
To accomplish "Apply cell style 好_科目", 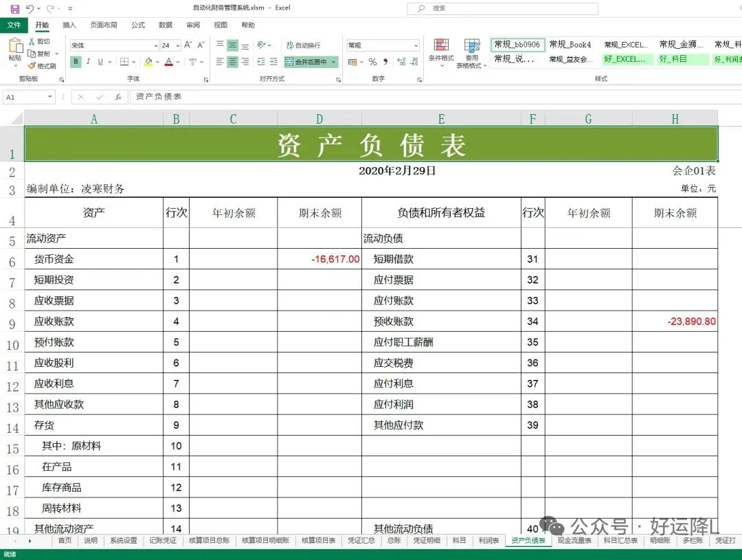I will tap(682, 59).
